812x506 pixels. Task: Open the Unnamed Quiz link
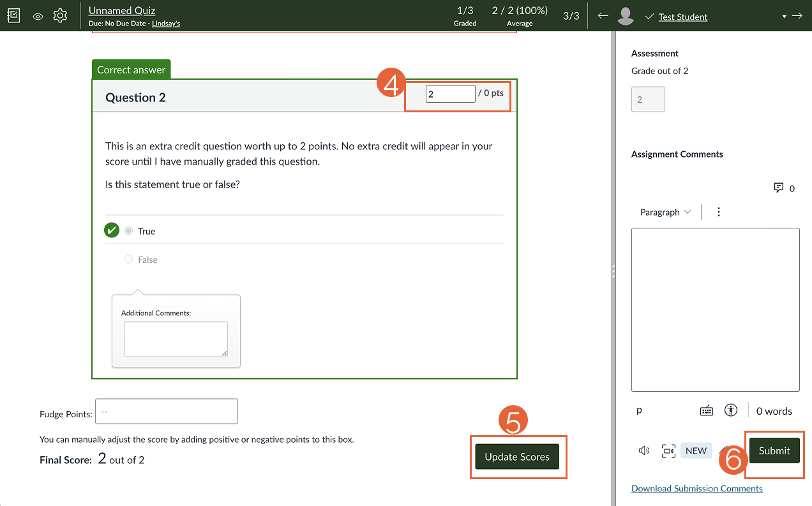[x=121, y=10]
